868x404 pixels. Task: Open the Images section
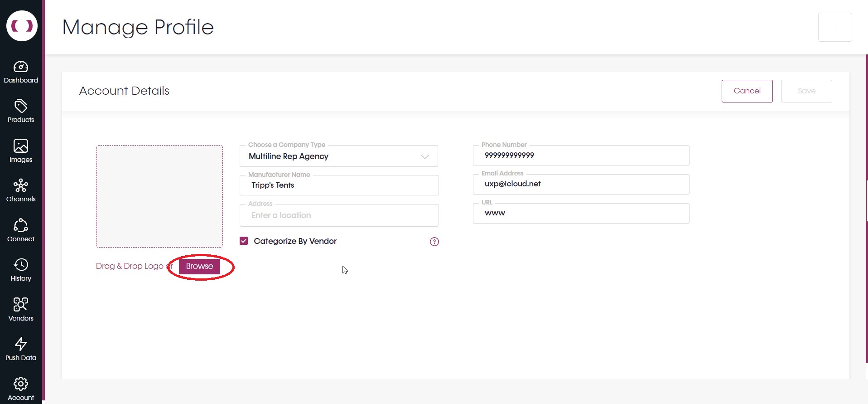(21, 151)
